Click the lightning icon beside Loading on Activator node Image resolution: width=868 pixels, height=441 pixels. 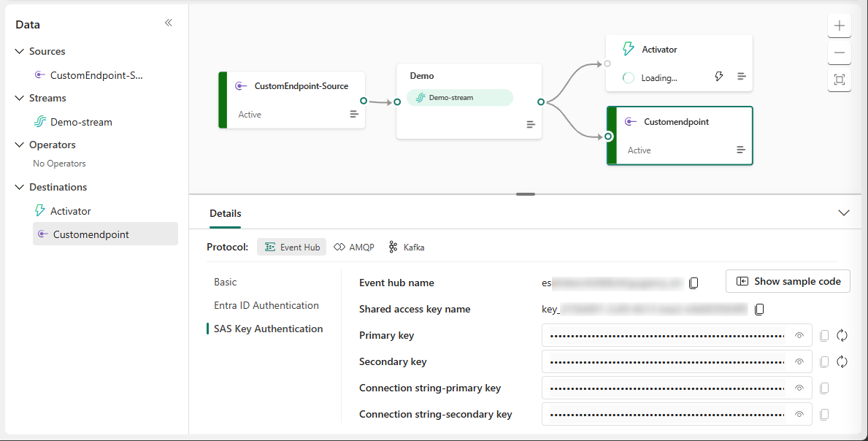[x=718, y=77]
